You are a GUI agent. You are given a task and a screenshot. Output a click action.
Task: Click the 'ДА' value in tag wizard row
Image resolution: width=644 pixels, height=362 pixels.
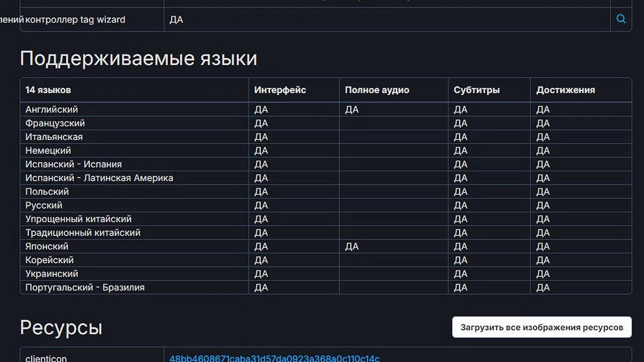(176, 20)
